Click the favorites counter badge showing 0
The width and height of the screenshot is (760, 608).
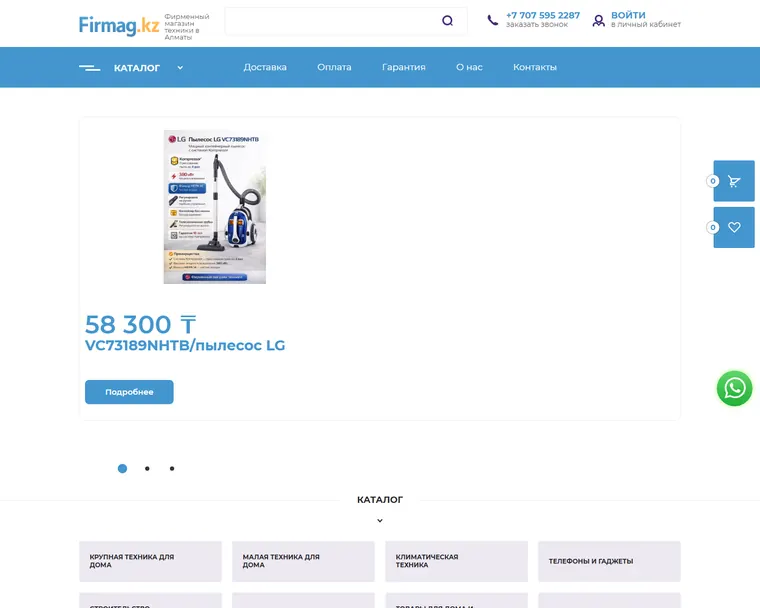[712, 227]
